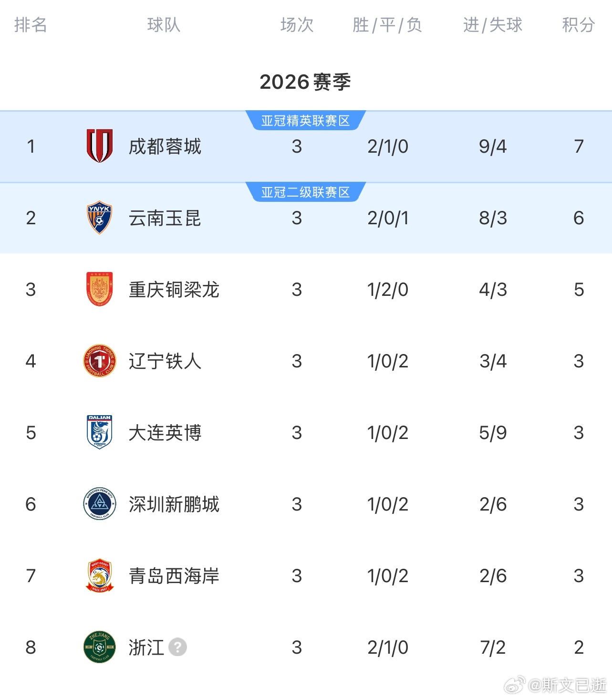Click the 成都蓉城 team logo
Image resolution: width=612 pixels, height=700 pixels.
[x=99, y=146]
